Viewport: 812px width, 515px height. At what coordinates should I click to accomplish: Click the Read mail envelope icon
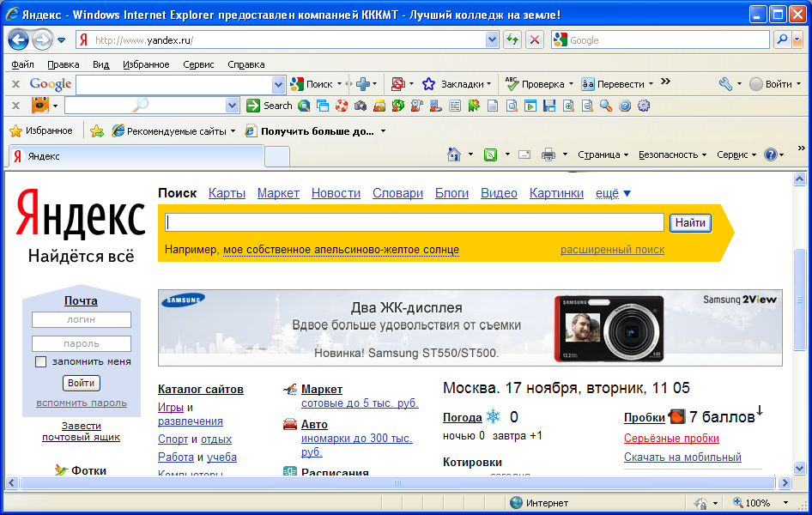(524, 154)
